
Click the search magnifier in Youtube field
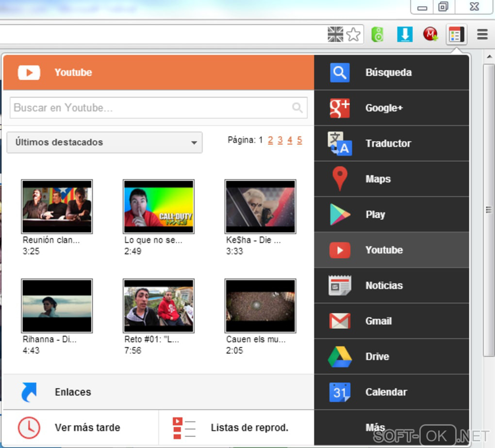297,108
